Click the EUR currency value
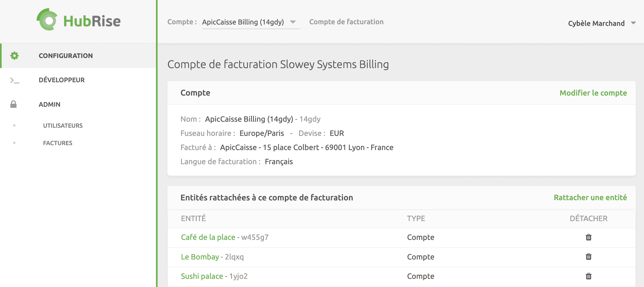644x287 pixels. (337, 133)
